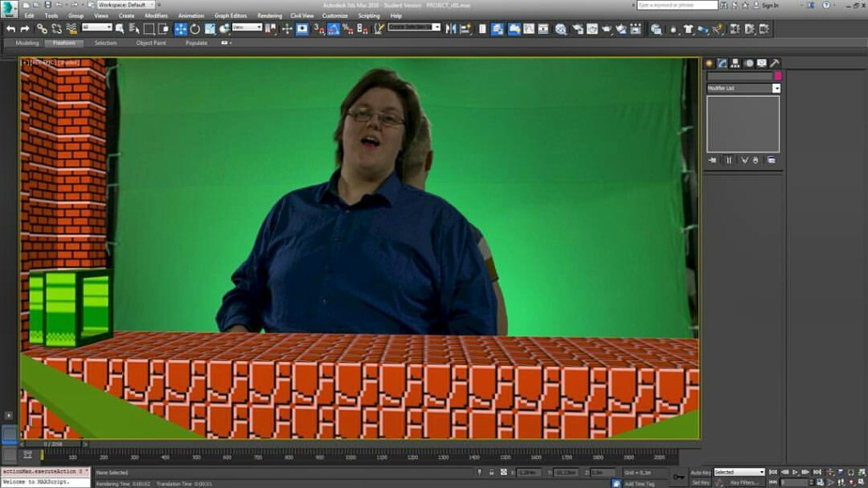Viewport: 868px width, 488px height.
Task: Click the time slider frame handle
Action: click(53, 444)
